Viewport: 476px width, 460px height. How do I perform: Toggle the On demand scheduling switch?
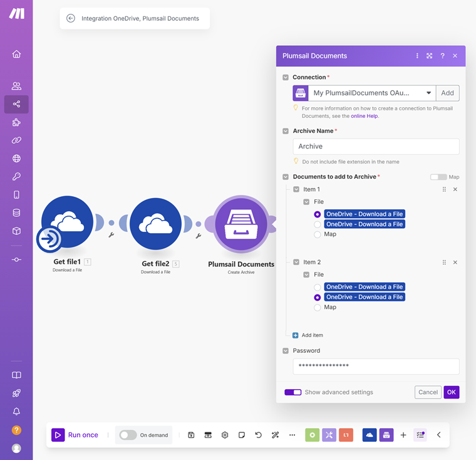[x=128, y=435]
